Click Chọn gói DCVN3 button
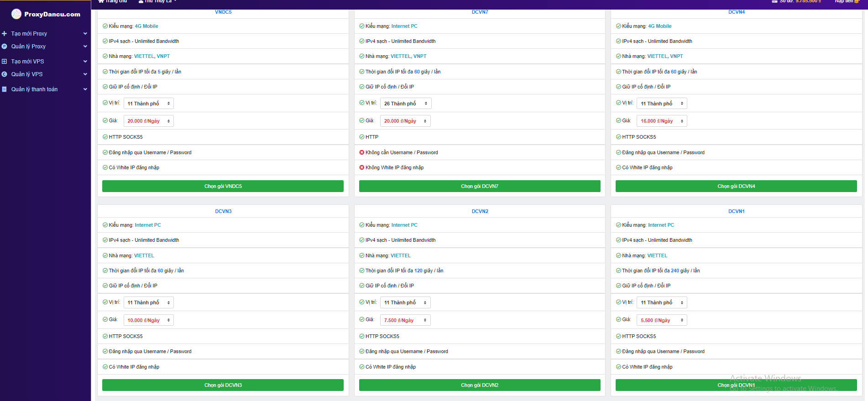 [x=223, y=385]
